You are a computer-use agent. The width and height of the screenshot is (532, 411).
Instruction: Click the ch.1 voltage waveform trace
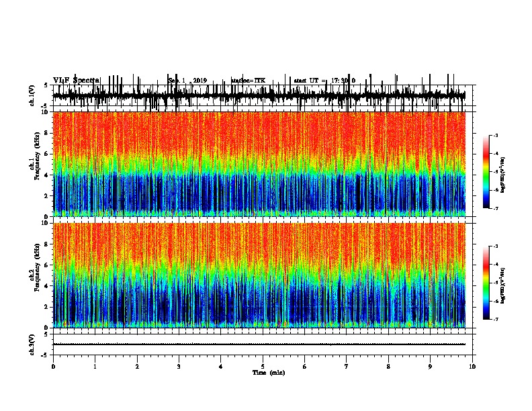coord(259,95)
